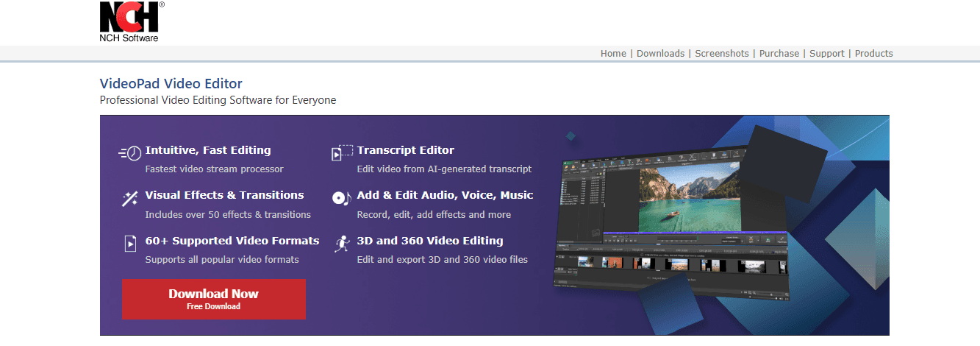Click the Add & Edit Audio, Voice, Music heading
980x346 pixels.
click(x=446, y=195)
